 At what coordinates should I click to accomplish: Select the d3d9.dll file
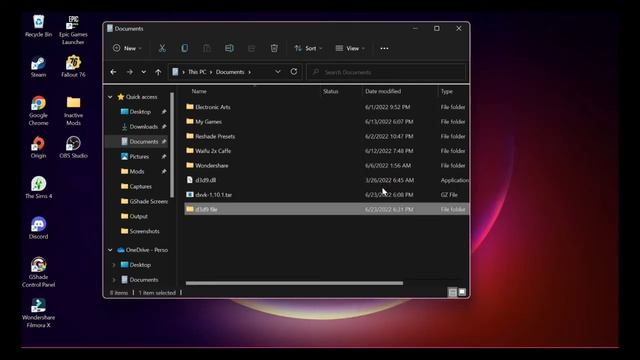(327, 180)
